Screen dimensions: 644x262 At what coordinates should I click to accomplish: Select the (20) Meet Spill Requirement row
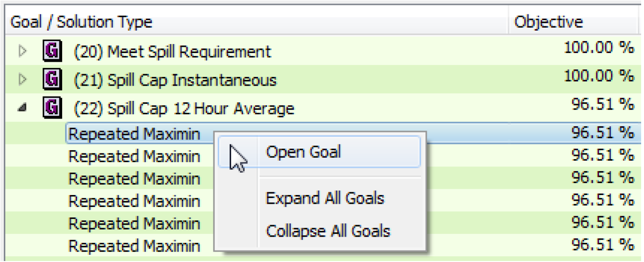(x=173, y=51)
